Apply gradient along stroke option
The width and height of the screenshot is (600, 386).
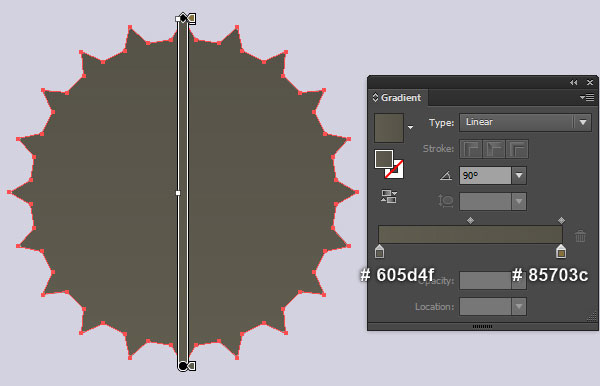[x=494, y=149]
